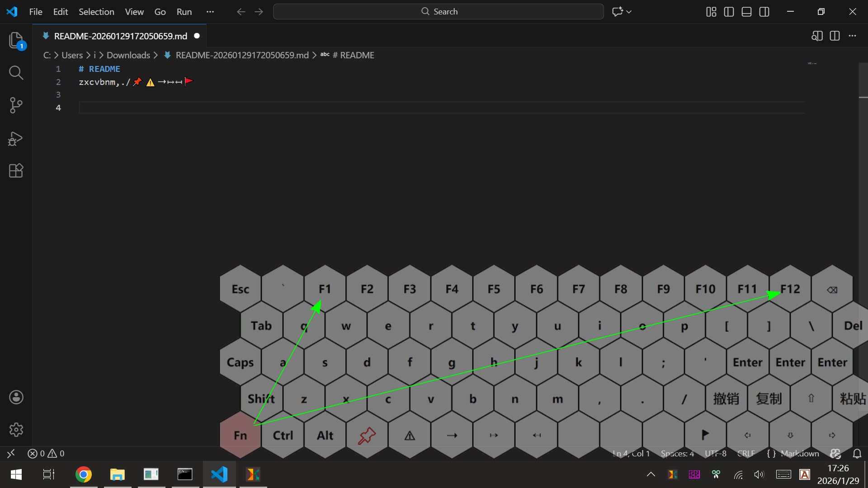Click the command center Search box
Image resolution: width=868 pixels, height=488 pixels.
[438, 12]
